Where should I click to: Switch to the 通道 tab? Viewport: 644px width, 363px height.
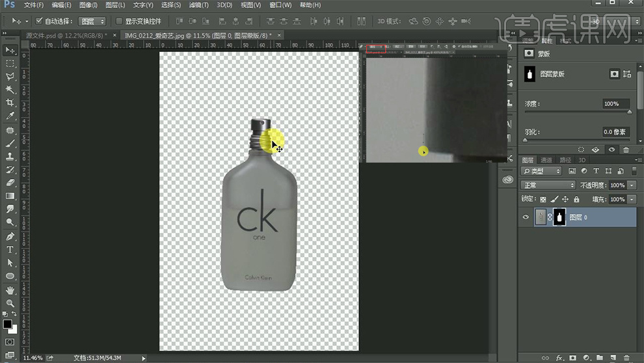(x=546, y=160)
